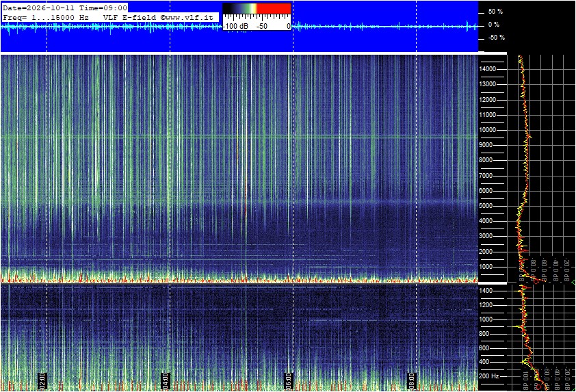Viewport: 576px width, 392px height.
Task: Click the -80.0 dB label in upper spectrum plot
Action: coord(534,270)
